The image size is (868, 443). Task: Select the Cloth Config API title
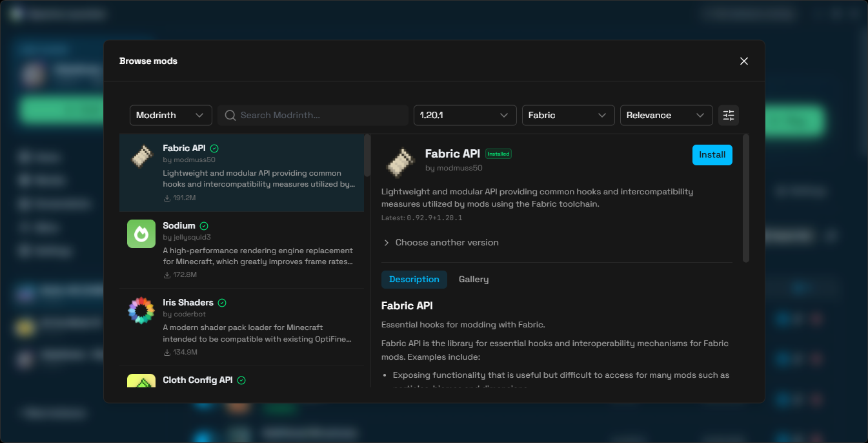click(x=197, y=380)
